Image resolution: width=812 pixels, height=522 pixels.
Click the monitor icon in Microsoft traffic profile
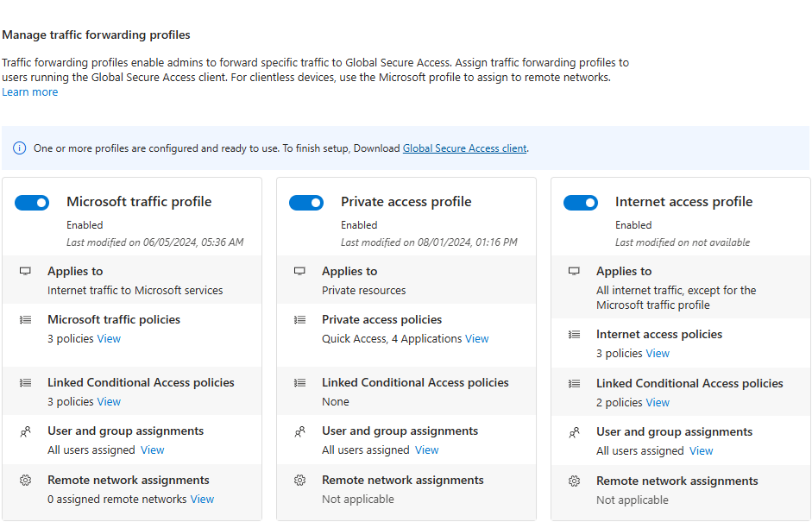point(25,271)
